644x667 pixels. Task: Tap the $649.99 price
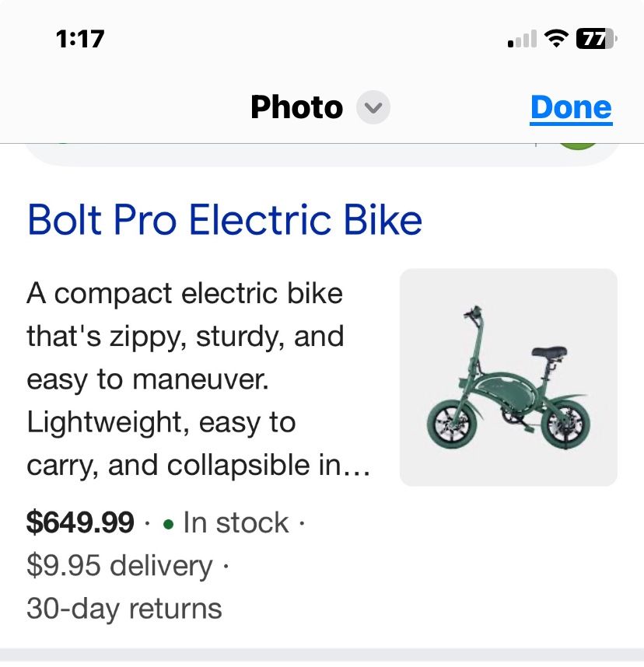coord(80,522)
